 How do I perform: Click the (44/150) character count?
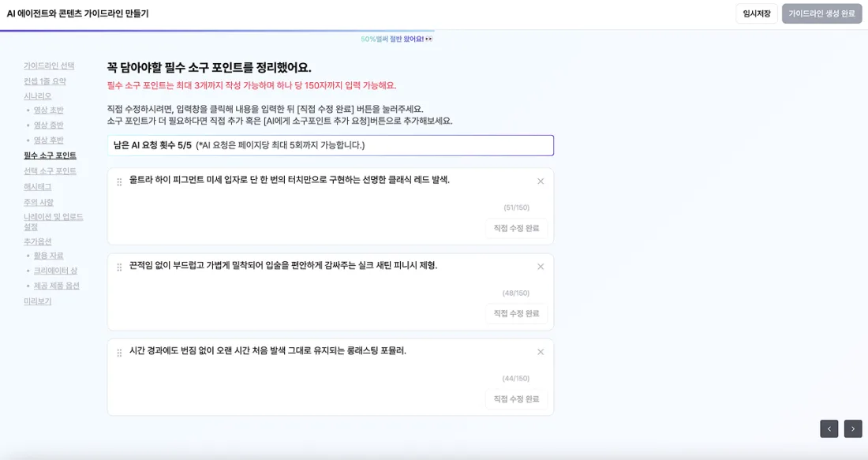coord(516,378)
